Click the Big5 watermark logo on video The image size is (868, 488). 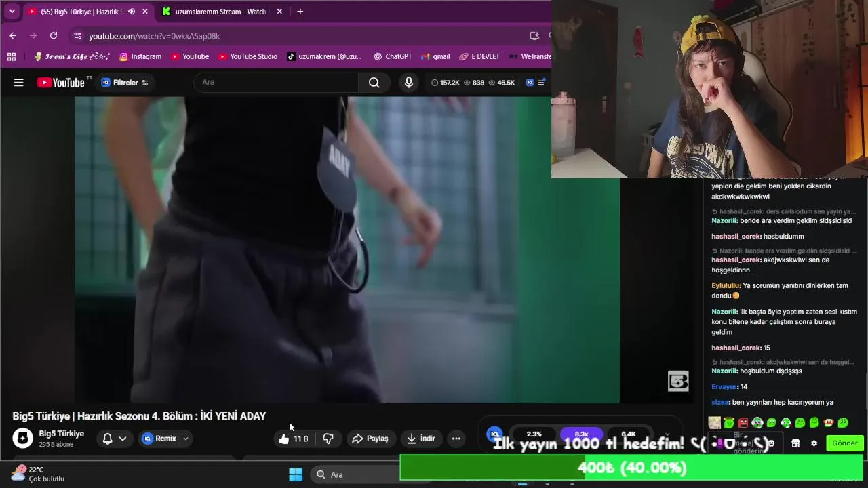pos(678,381)
